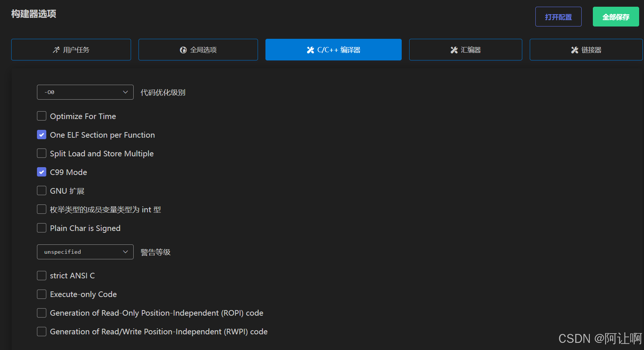Screen dimensions: 644x350
Task: Click the tools icon on 汇编器 tab
Action: (x=454, y=50)
